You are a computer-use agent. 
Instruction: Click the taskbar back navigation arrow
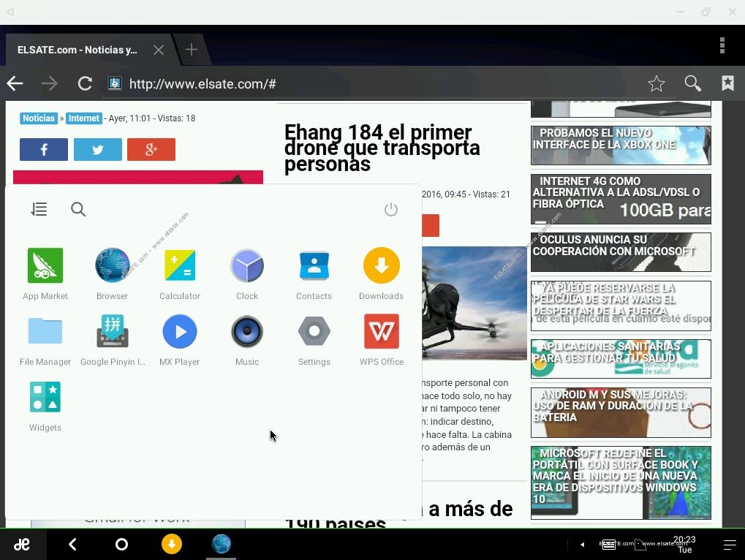72,545
